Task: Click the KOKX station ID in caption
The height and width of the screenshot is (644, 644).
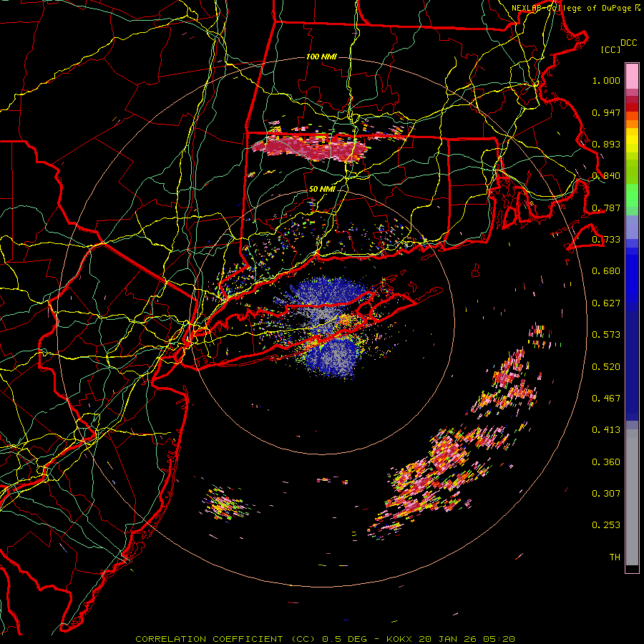Action: [x=401, y=639]
